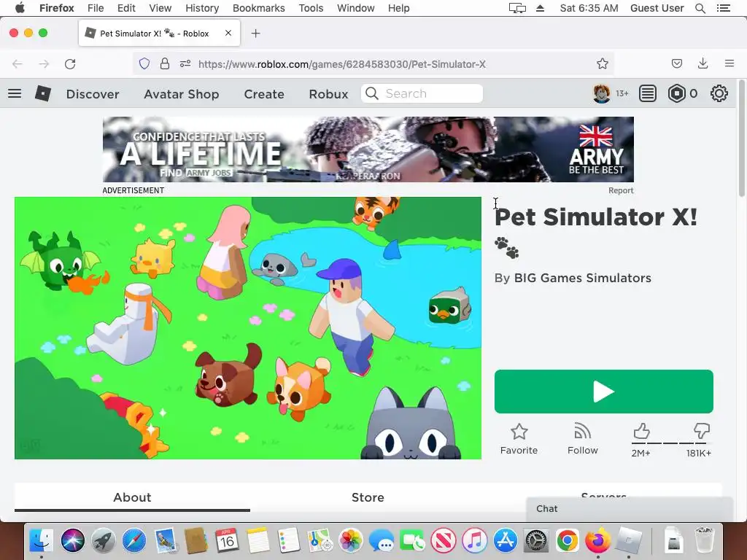
Task: Click the Pet Simulator X game thumbnail
Action: tap(248, 328)
